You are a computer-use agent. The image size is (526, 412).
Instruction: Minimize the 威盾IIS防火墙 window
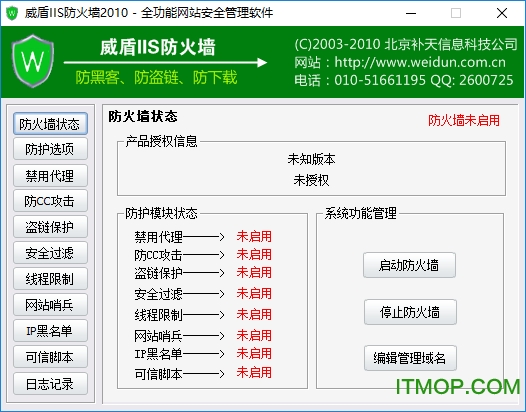(411, 13)
